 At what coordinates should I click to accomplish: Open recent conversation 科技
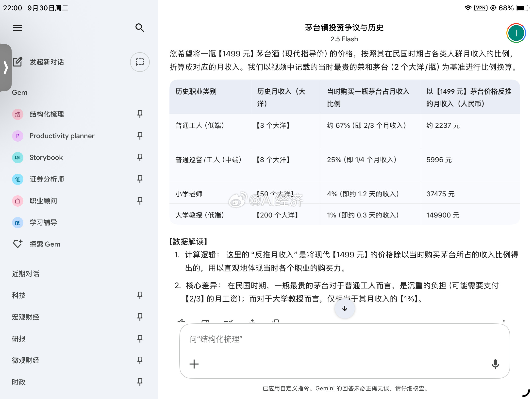point(19,295)
